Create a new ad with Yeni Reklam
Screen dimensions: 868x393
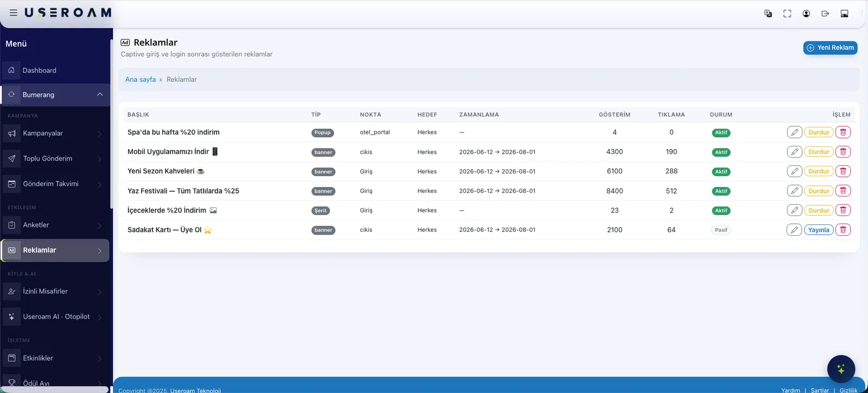click(x=830, y=48)
